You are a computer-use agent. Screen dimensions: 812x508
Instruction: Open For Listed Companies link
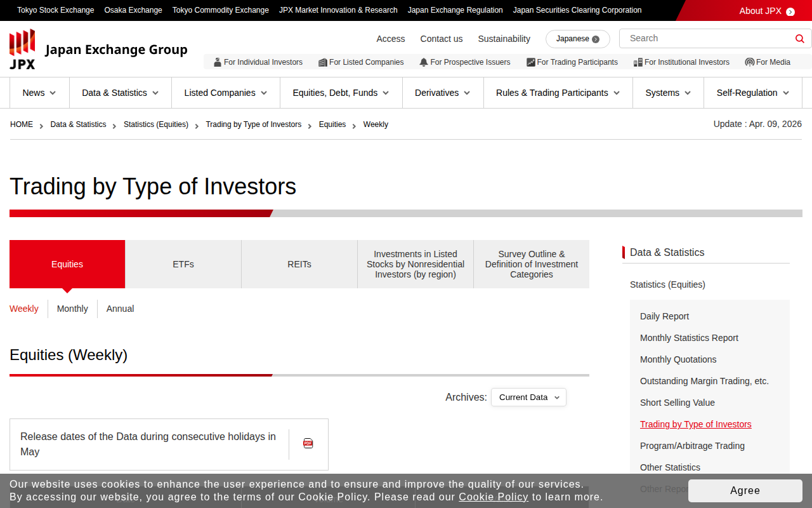coord(361,62)
